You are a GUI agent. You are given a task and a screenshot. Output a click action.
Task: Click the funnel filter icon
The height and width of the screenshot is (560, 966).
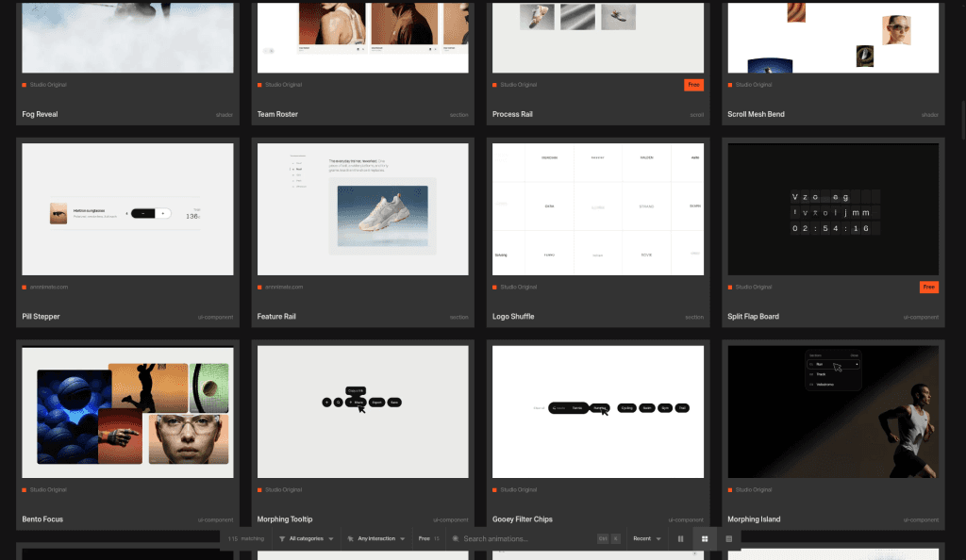(x=282, y=538)
